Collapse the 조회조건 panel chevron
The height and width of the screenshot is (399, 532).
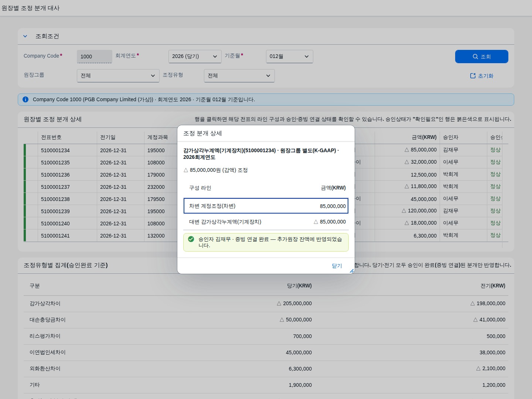point(25,36)
